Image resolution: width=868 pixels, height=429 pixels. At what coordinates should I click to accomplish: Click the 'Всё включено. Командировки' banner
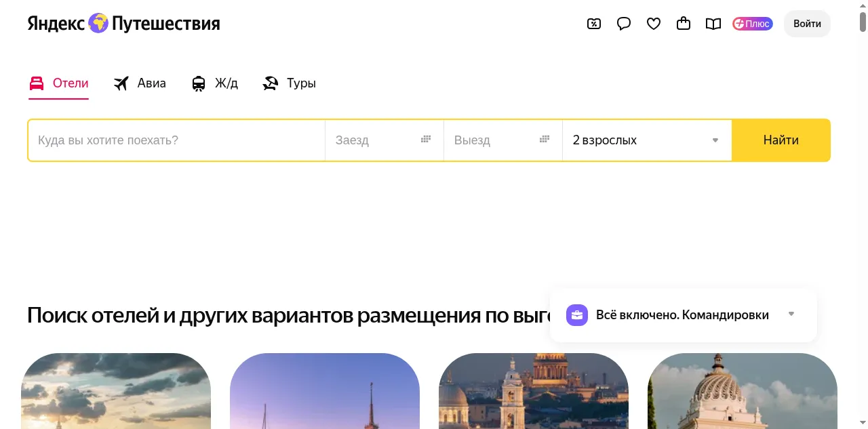point(684,315)
